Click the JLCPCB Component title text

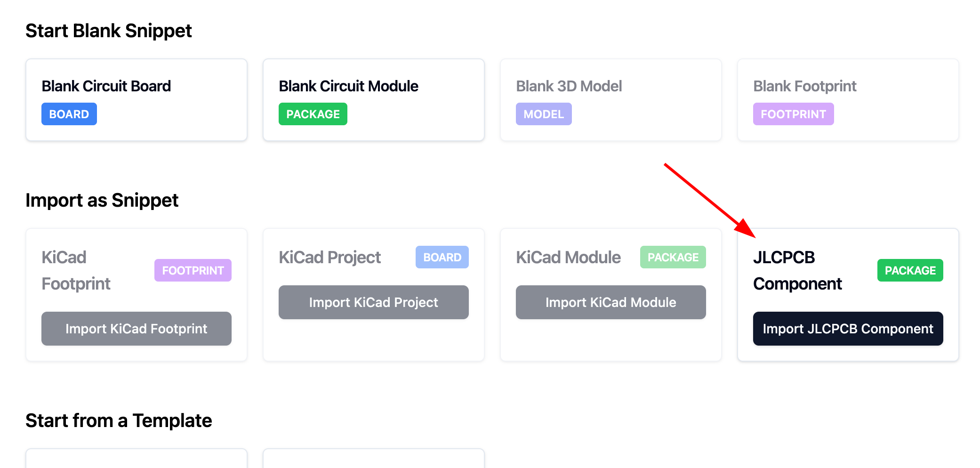coord(797,271)
